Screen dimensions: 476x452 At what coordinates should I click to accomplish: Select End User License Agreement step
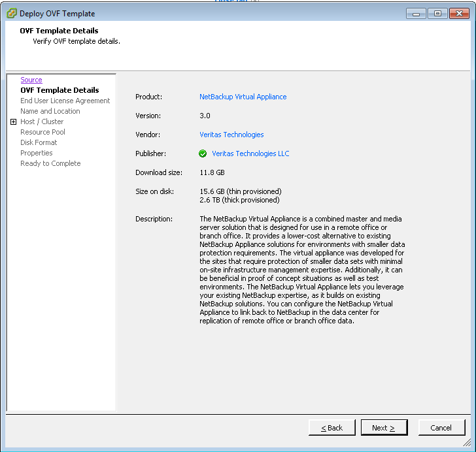(65, 101)
